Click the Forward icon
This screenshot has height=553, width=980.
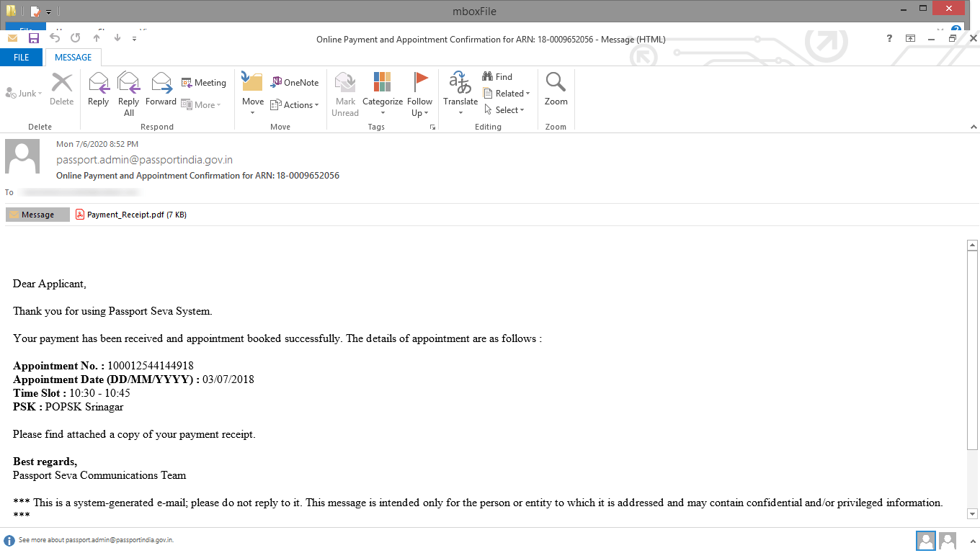click(x=161, y=92)
